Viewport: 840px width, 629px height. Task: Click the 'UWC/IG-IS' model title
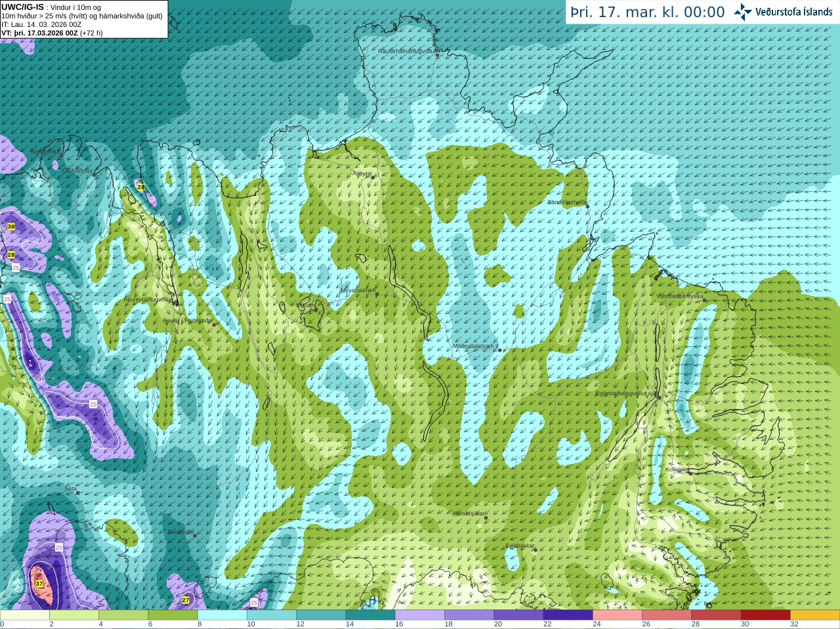point(22,7)
